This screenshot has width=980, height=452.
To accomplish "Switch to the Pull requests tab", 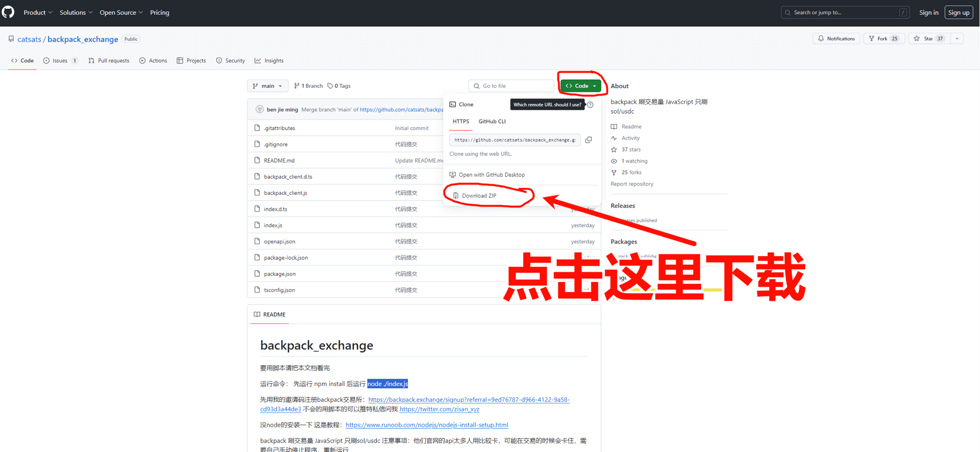I will click(109, 61).
